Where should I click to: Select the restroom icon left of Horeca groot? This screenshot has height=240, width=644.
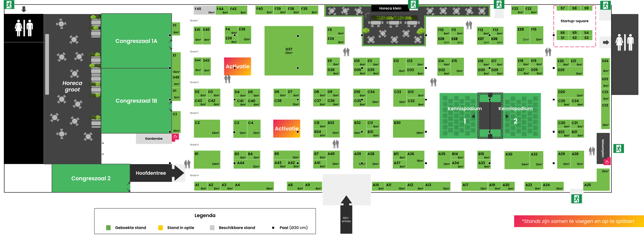(x=24, y=28)
